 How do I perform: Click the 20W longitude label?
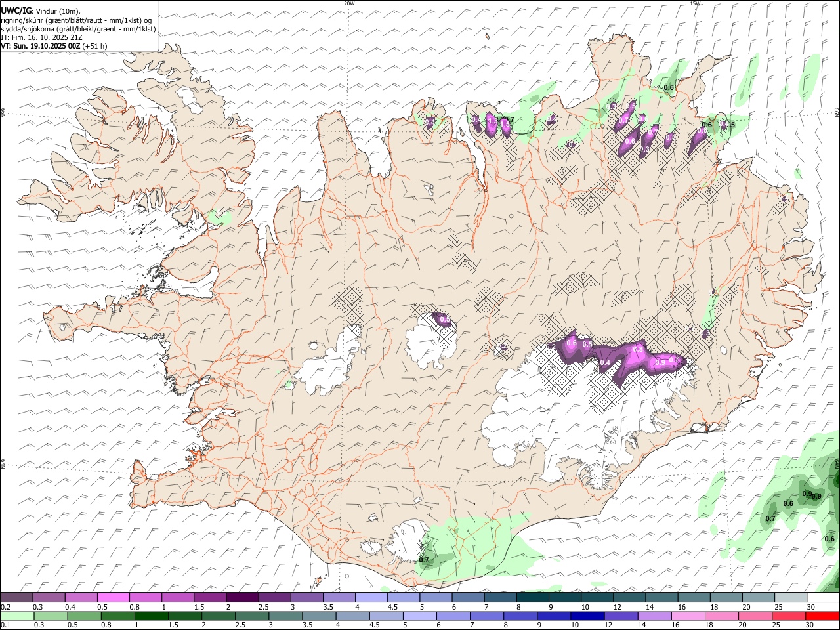point(349,3)
